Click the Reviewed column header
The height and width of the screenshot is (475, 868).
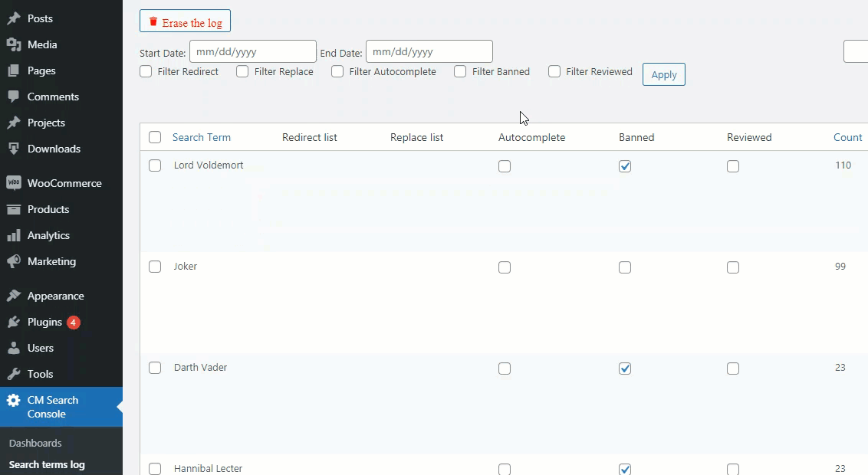click(x=749, y=137)
